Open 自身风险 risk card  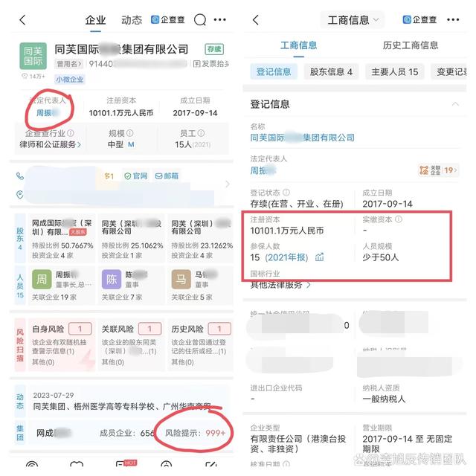62,344
